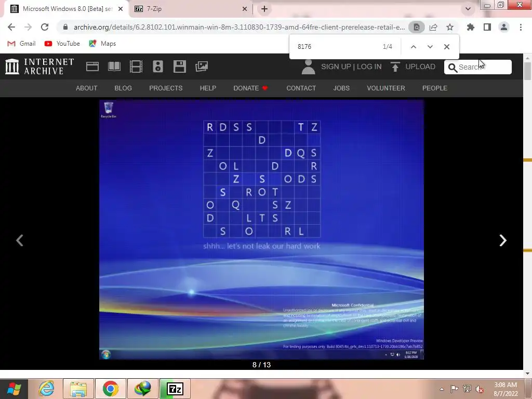Image resolution: width=532 pixels, height=399 pixels.
Task: Go to the Internet Archive home logo
Action: (39, 66)
